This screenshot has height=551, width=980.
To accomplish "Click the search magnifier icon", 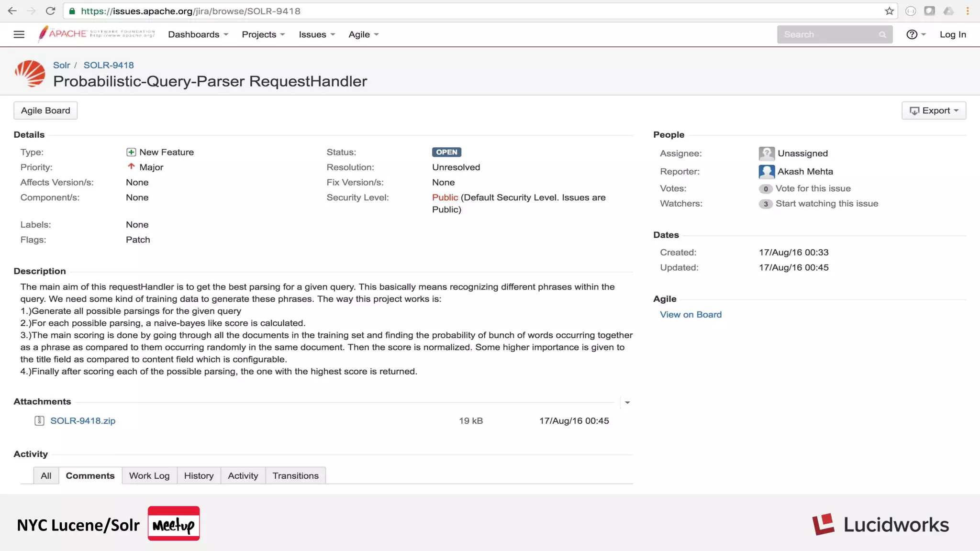I will point(882,34).
